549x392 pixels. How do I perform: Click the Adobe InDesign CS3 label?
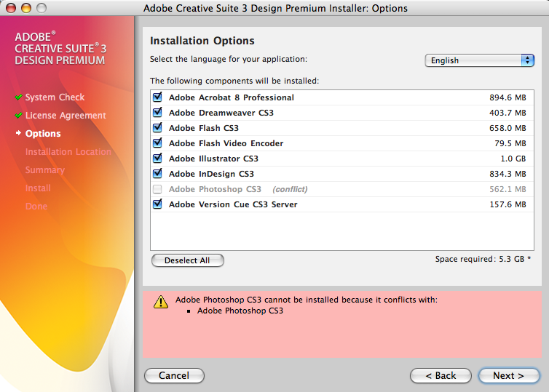pos(211,174)
